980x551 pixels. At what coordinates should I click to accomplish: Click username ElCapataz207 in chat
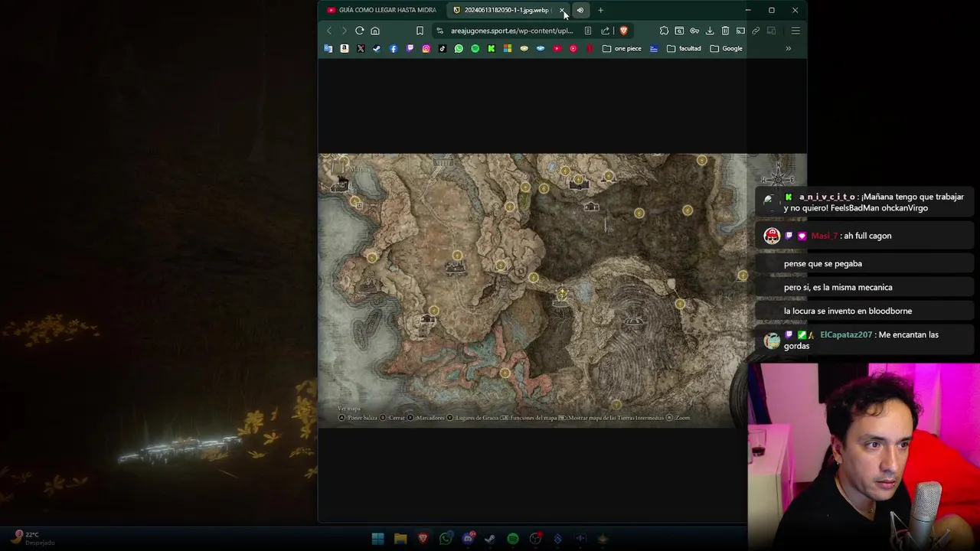tap(846, 334)
